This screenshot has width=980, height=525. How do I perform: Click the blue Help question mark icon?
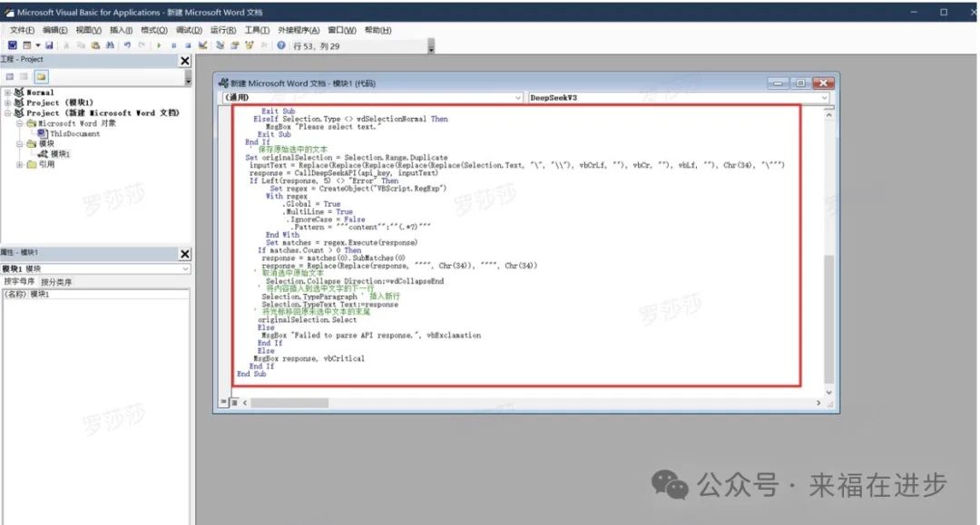(281, 45)
